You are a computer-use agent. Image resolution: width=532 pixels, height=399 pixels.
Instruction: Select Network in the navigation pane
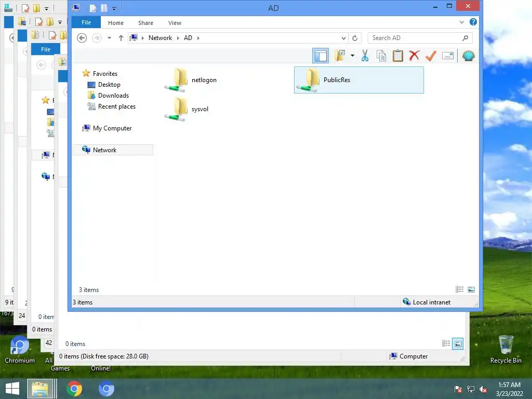[113, 150]
